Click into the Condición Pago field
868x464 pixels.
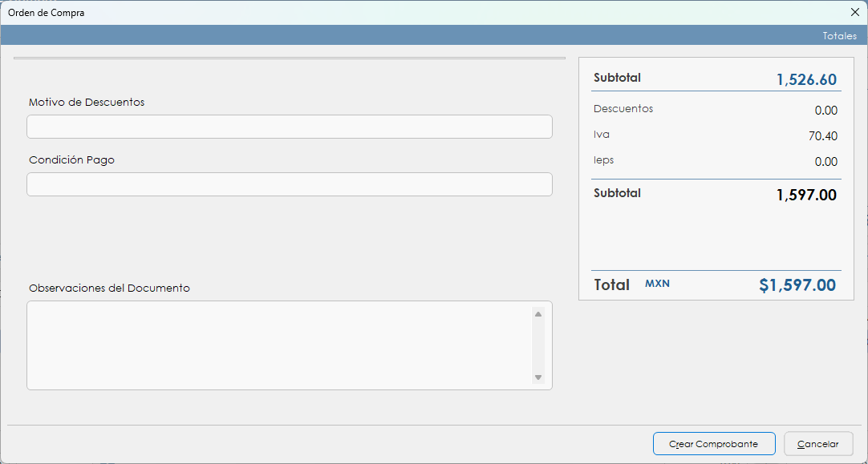[289, 184]
